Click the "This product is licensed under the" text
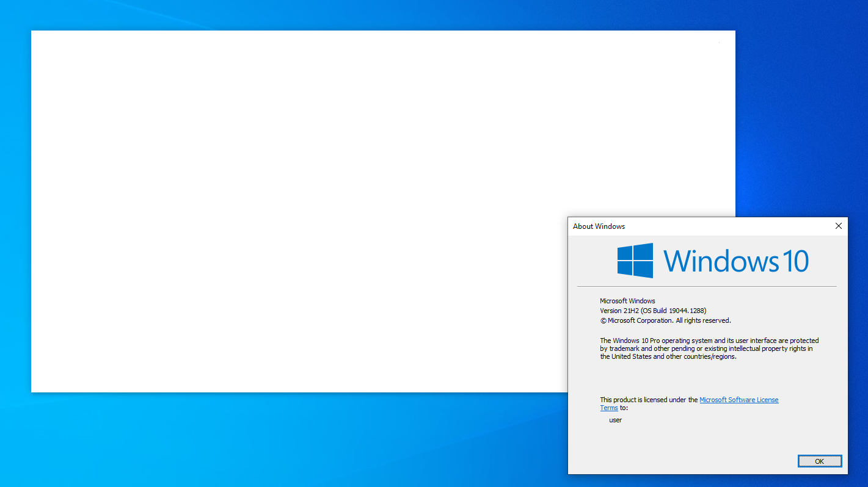Screen dimensions: 868x487 (x=649, y=400)
